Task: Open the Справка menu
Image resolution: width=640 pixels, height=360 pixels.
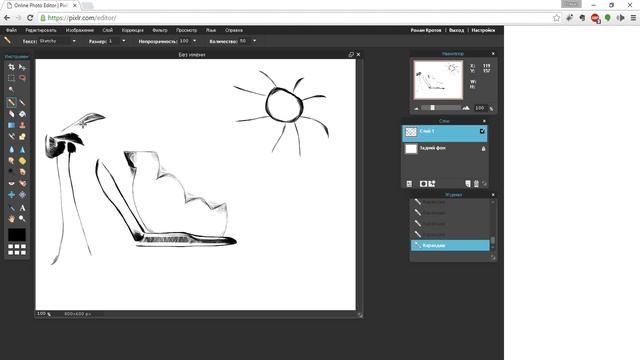Action: pos(234,30)
